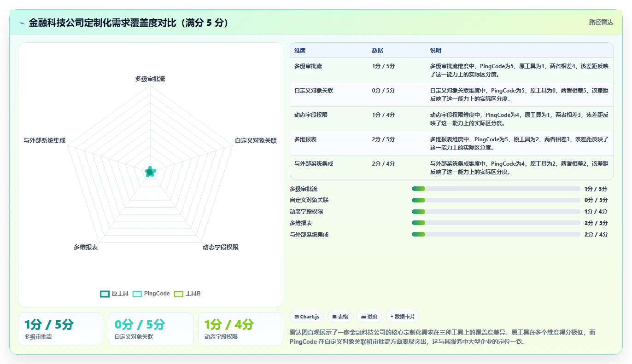The height and width of the screenshot is (364, 632).
Task: Click the 多维报表 progress bar
Action: [496, 223]
